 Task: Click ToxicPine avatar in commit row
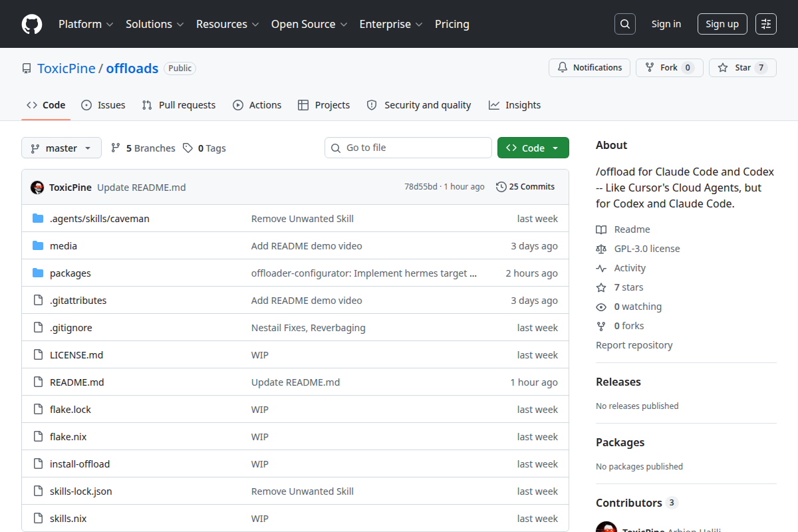pos(37,188)
